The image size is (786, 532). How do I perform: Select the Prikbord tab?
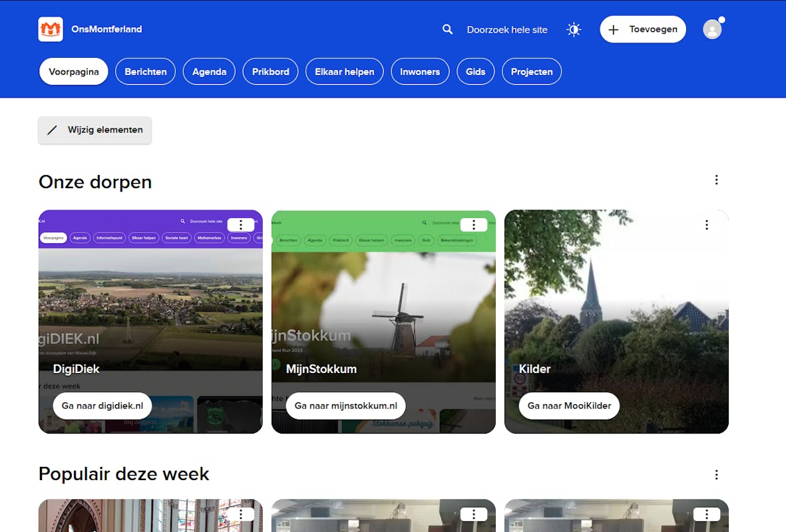pyautogui.click(x=270, y=72)
